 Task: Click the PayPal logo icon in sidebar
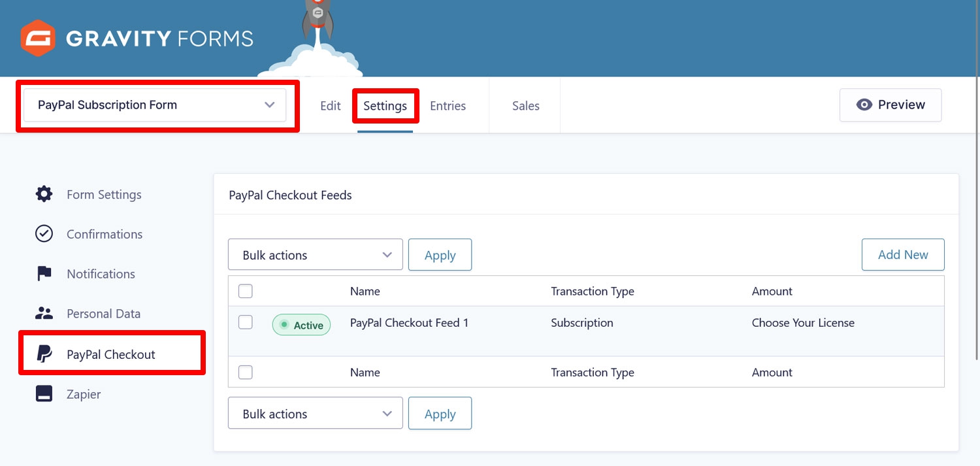(44, 354)
